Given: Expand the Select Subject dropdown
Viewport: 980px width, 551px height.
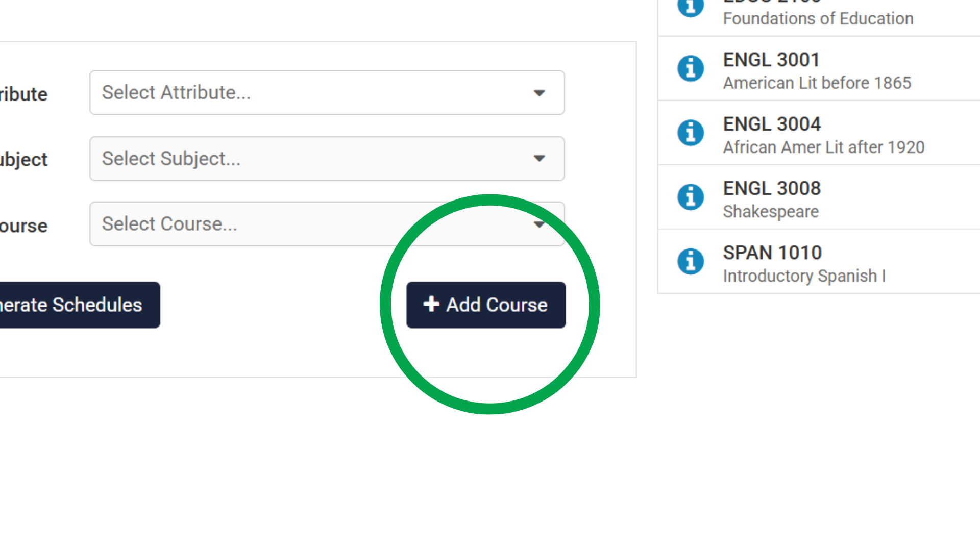Looking at the screenshot, I should click(327, 159).
